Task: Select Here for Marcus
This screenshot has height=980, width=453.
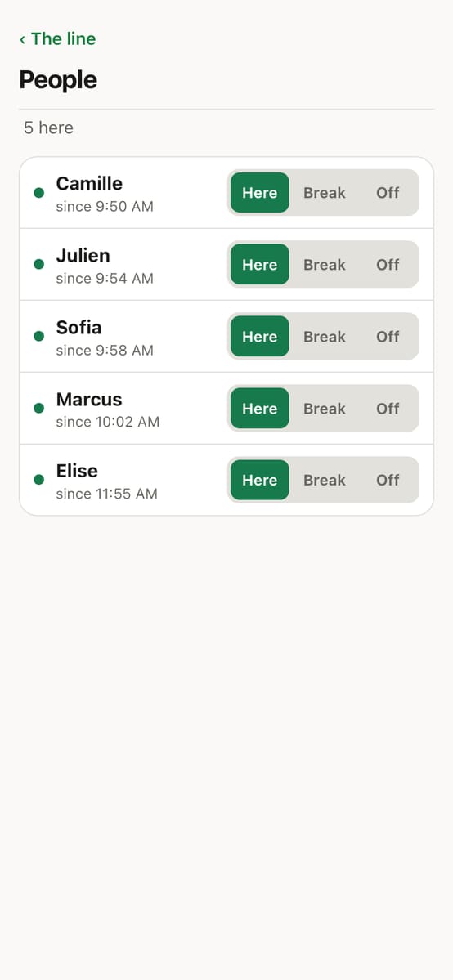Action: (x=260, y=408)
